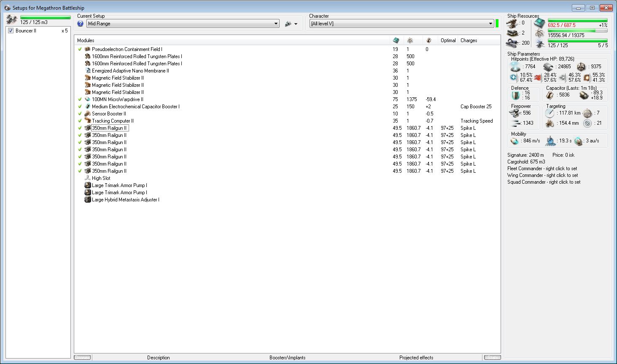
Task: Select the empty High Slot row
Action: click(287, 178)
